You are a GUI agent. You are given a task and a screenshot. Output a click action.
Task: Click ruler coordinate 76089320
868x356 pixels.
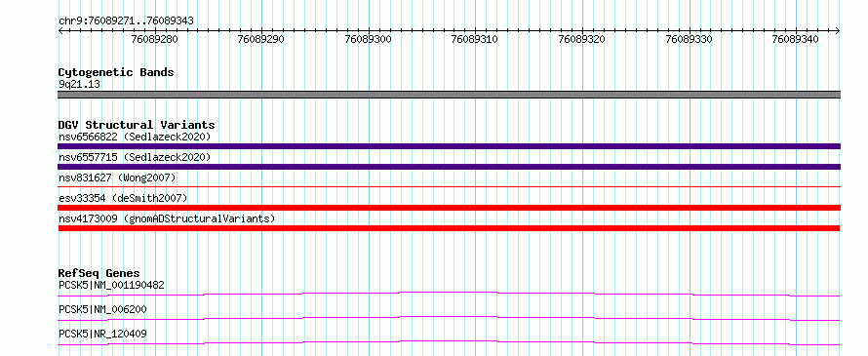pos(582,39)
